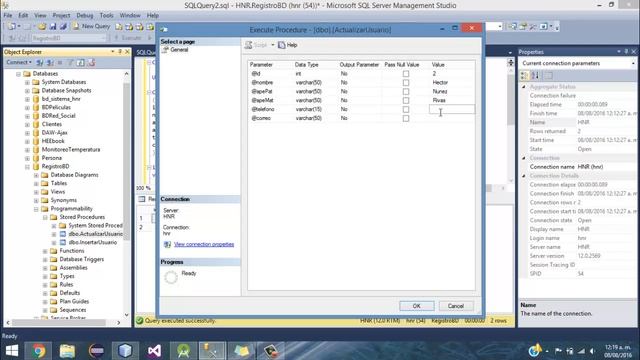This screenshot has height=360, width=640.
Task: Open the Connect dropdown in Object Explorer
Action: tap(19, 62)
